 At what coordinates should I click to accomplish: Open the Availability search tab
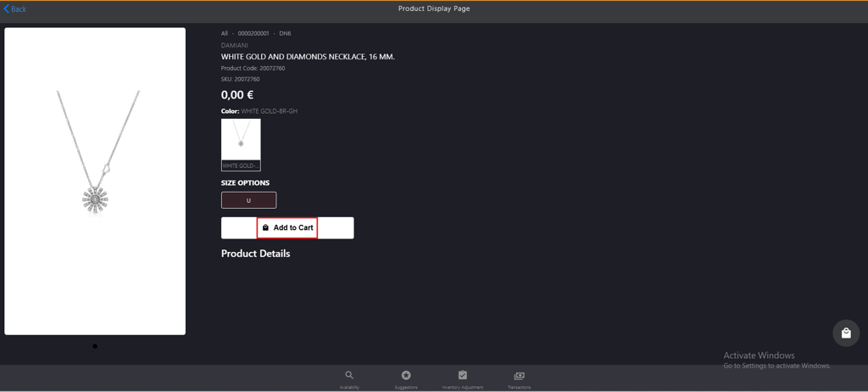click(349, 379)
